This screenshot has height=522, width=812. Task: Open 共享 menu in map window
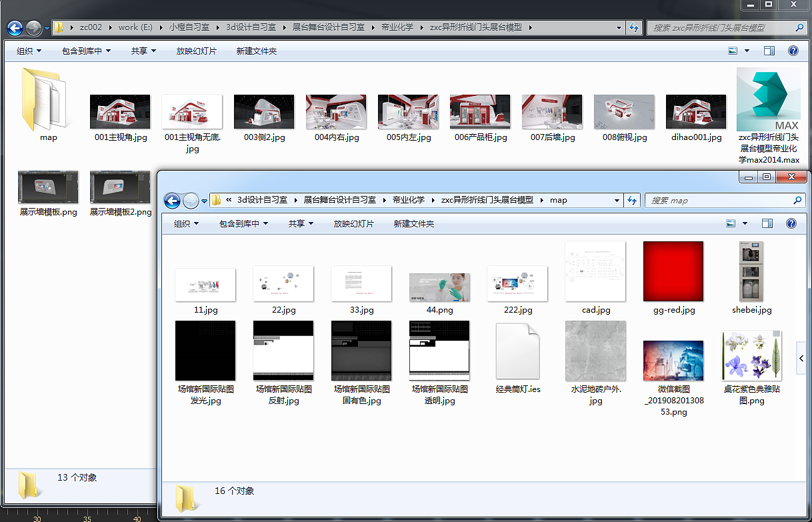(x=301, y=224)
